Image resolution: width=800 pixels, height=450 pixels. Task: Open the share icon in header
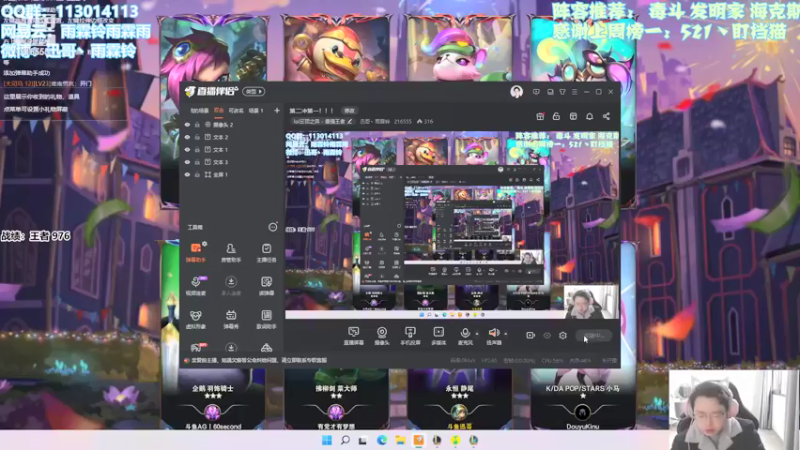606,116
